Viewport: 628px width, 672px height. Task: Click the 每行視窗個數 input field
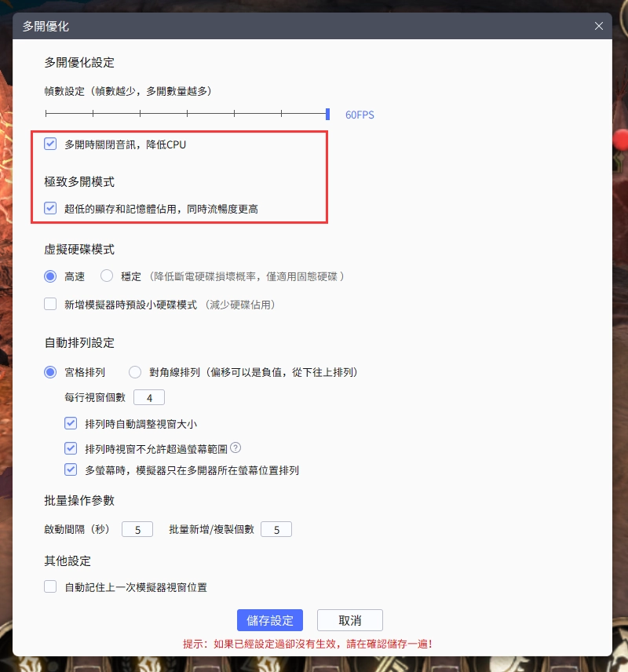click(149, 398)
